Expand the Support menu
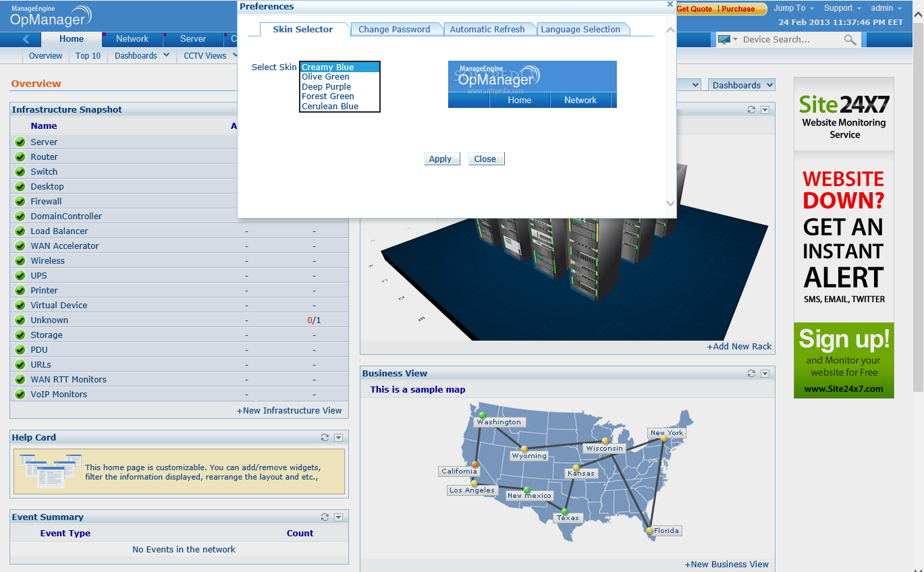Image resolution: width=924 pixels, height=572 pixels. (x=842, y=8)
